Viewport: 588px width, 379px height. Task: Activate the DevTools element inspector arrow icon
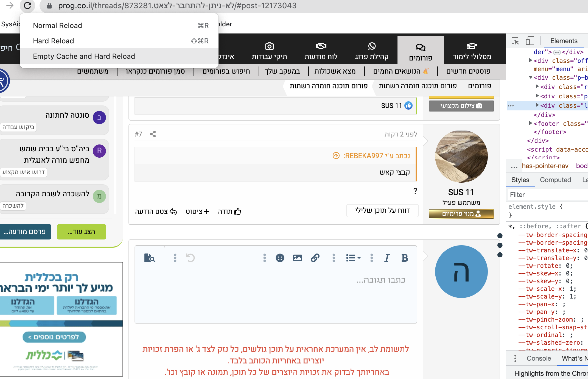click(515, 41)
